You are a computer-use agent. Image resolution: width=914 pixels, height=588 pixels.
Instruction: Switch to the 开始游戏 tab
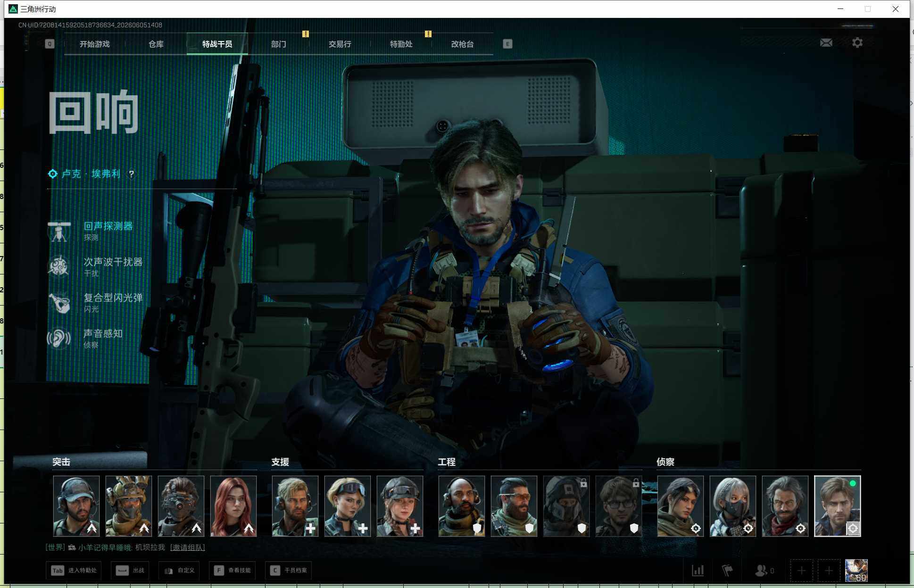coord(95,44)
